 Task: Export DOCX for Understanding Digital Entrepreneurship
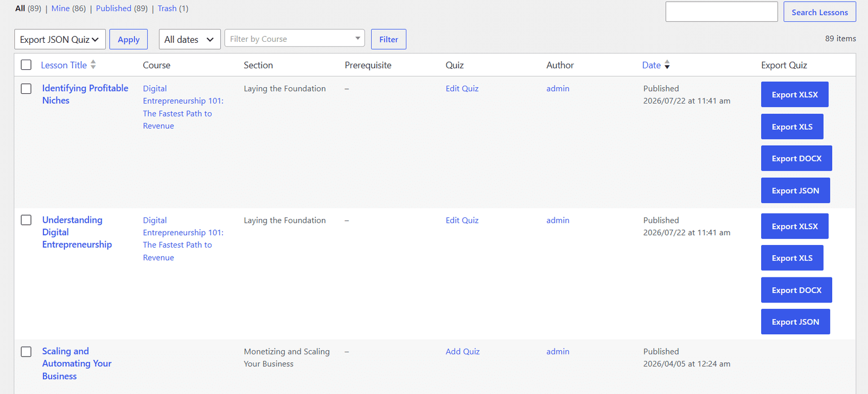pos(796,290)
